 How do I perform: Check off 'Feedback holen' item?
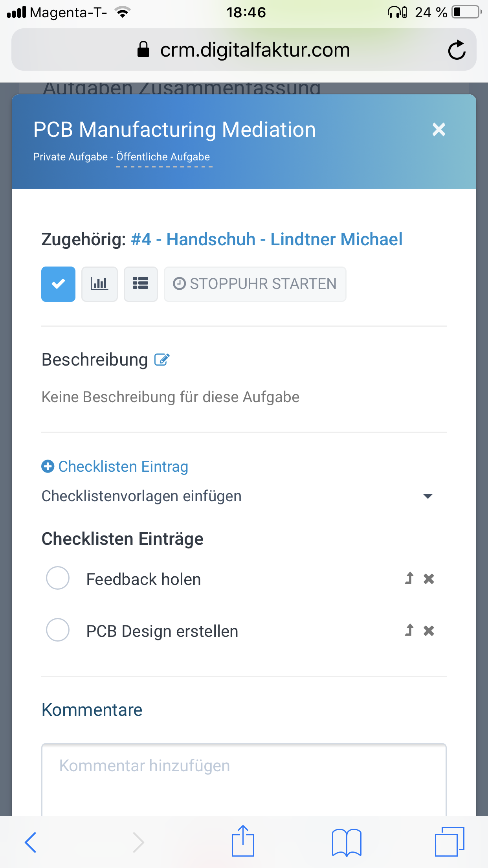[x=58, y=578]
